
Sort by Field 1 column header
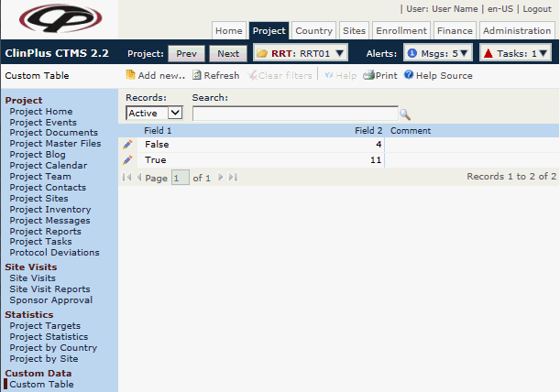(x=158, y=131)
